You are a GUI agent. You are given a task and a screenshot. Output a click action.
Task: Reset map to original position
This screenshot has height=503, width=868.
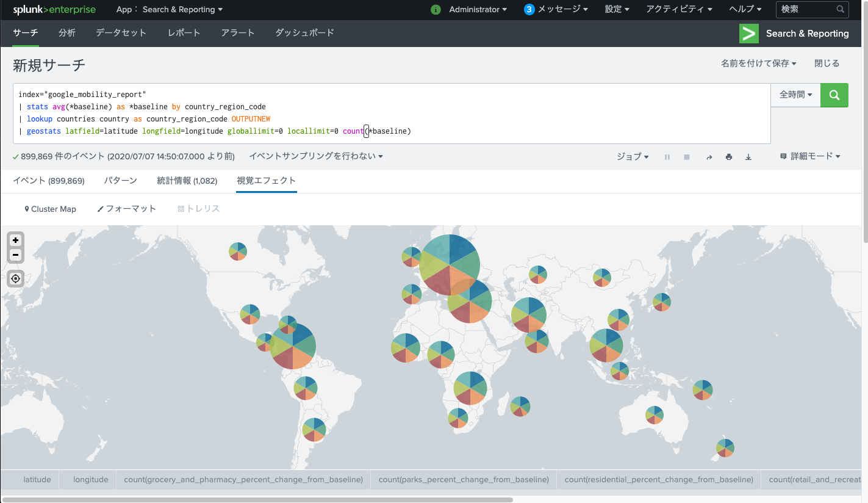[16, 279]
